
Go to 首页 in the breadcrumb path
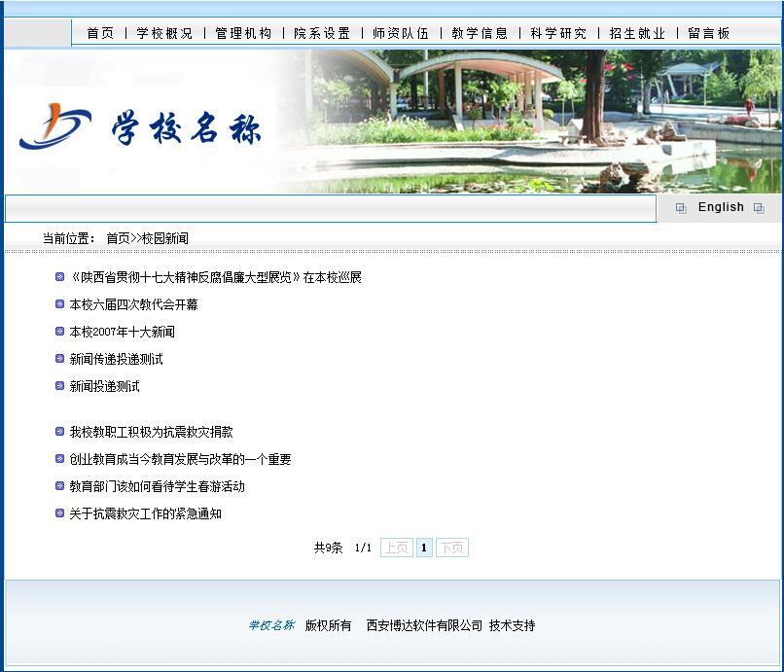coord(118,238)
